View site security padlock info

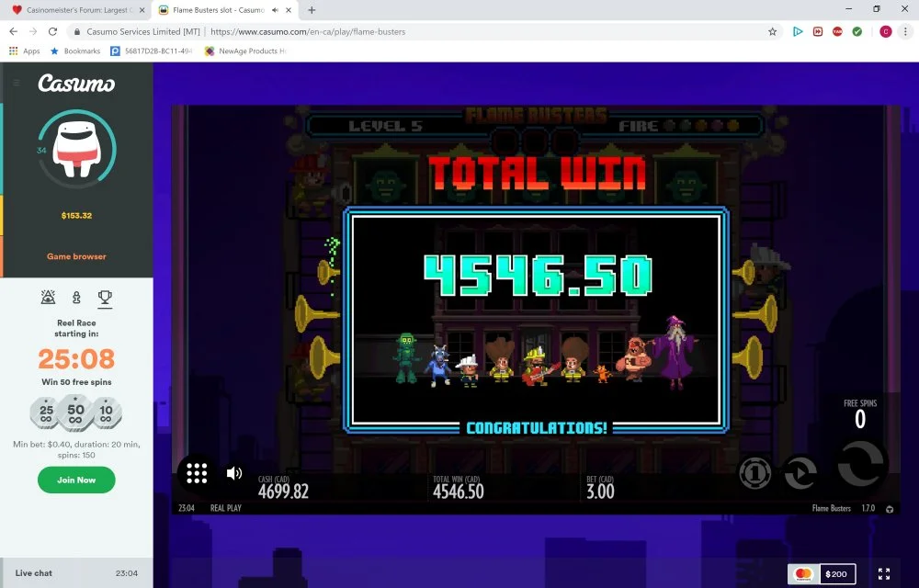pyautogui.click(x=77, y=31)
